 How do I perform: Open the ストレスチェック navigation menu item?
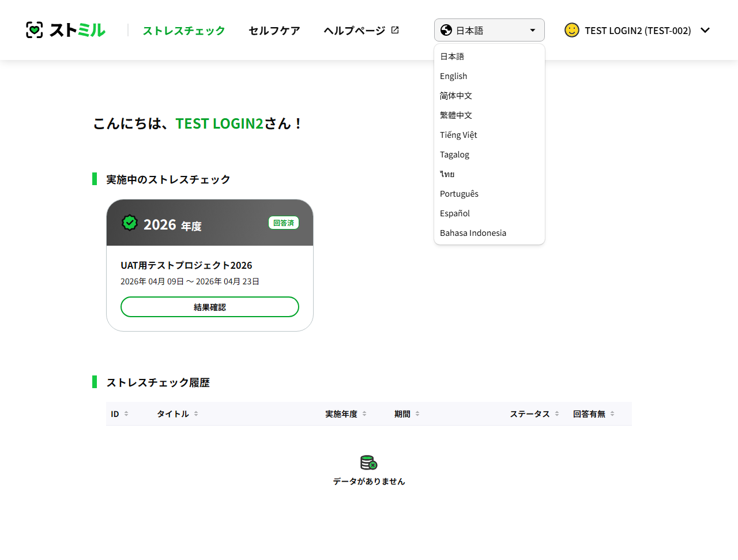(183, 30)
